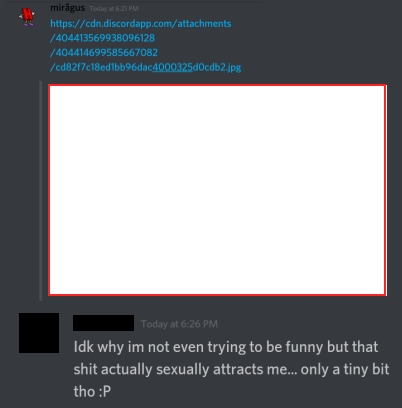The image size is (402, 408).
Task: Click the "Today at 6:26 PM" timestamp
Action: tap(179, 324)
